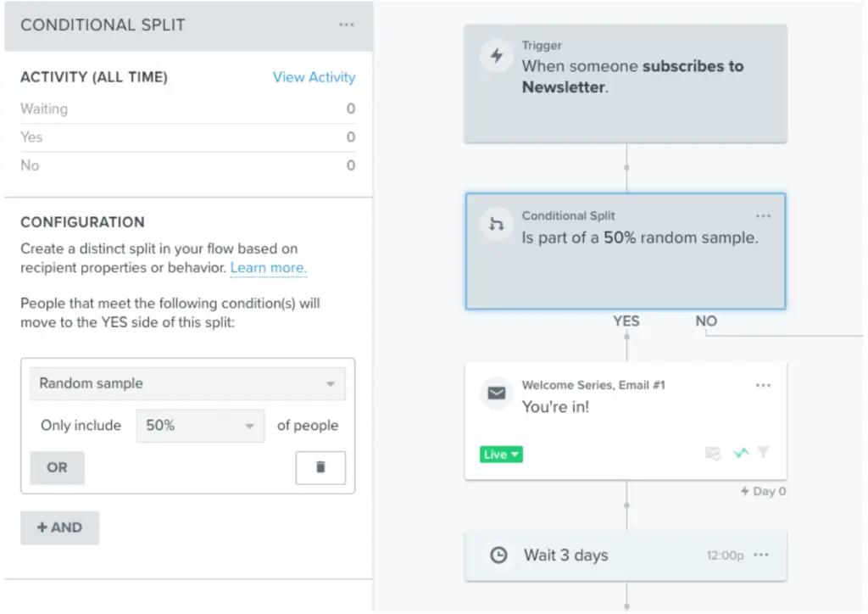This screenshot has height=614, width=868.
Task: Click the OR condition button
Action: (57, 467)
